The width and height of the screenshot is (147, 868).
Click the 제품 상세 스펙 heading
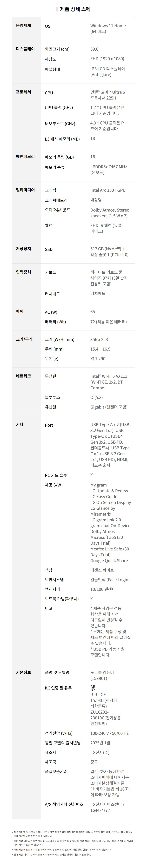tap(75, 9)
